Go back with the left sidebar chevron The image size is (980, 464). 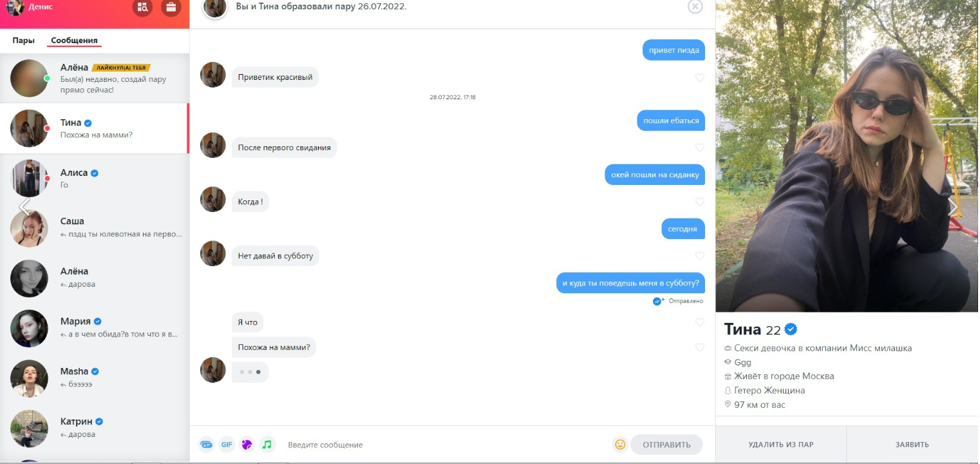pyautogui.click(x=24, y=206)
